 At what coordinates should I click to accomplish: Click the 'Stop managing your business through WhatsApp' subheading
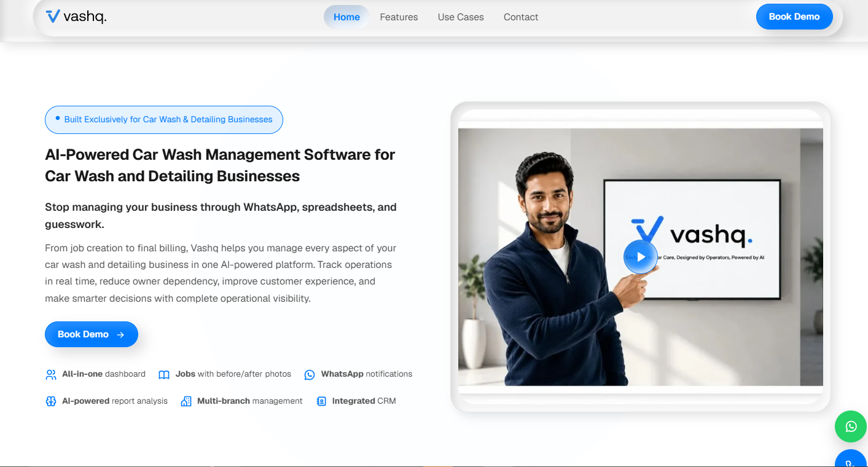pos(221,216)
